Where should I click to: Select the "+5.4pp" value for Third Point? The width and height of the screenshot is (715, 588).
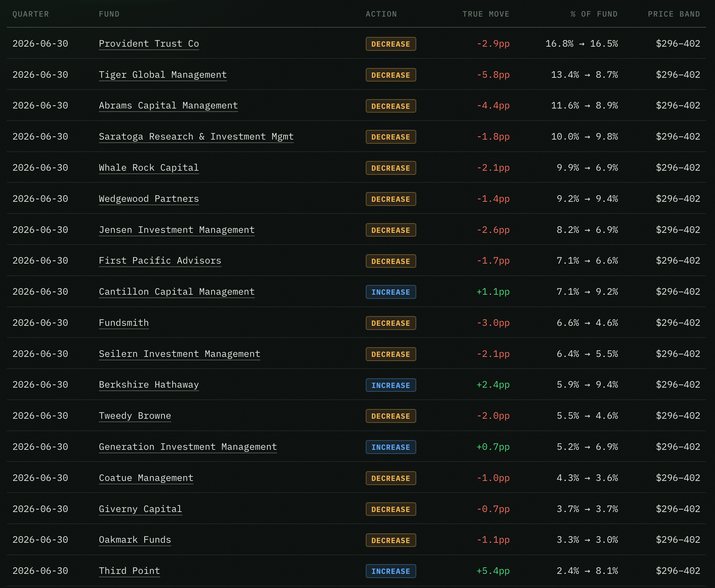493,571
